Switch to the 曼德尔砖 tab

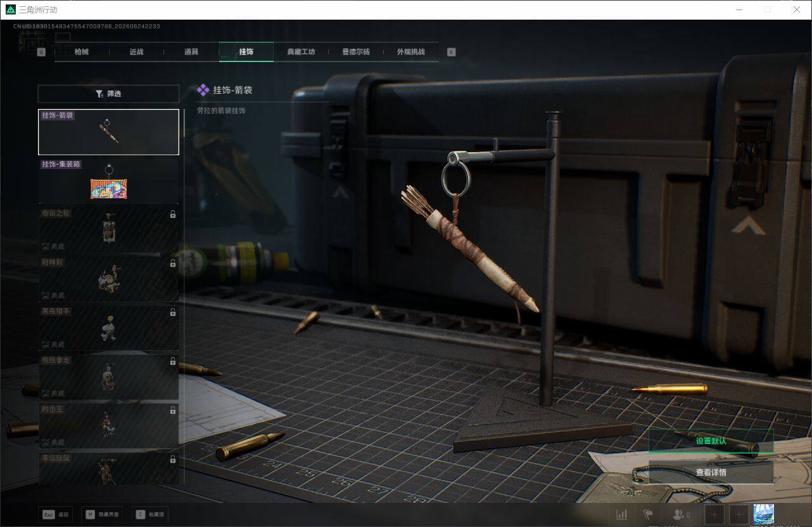coord(356,52)
